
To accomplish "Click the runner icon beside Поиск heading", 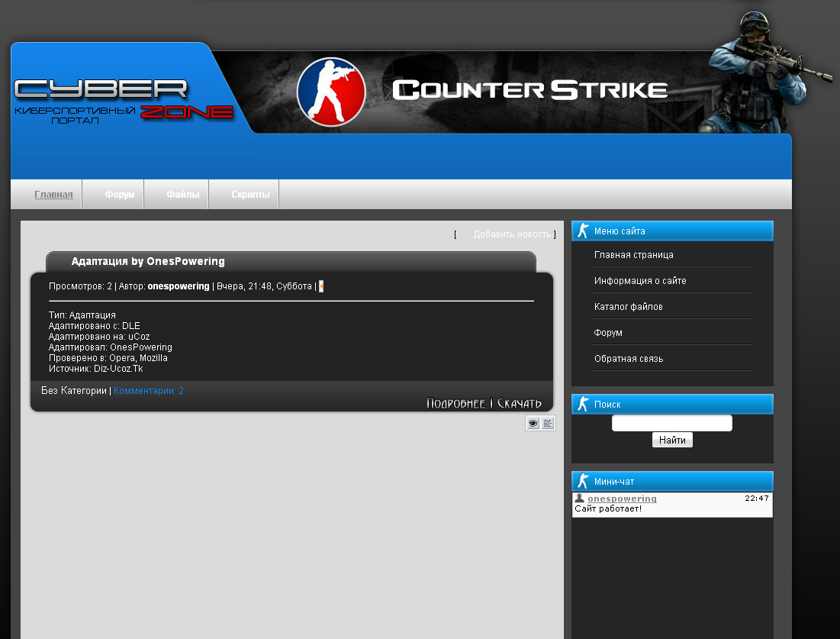I will (583, 404).
